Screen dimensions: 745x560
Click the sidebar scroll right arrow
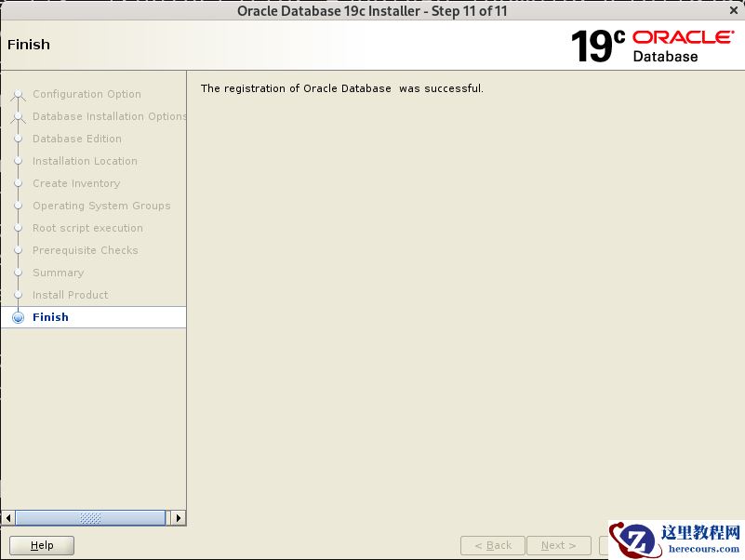(179, 518)
